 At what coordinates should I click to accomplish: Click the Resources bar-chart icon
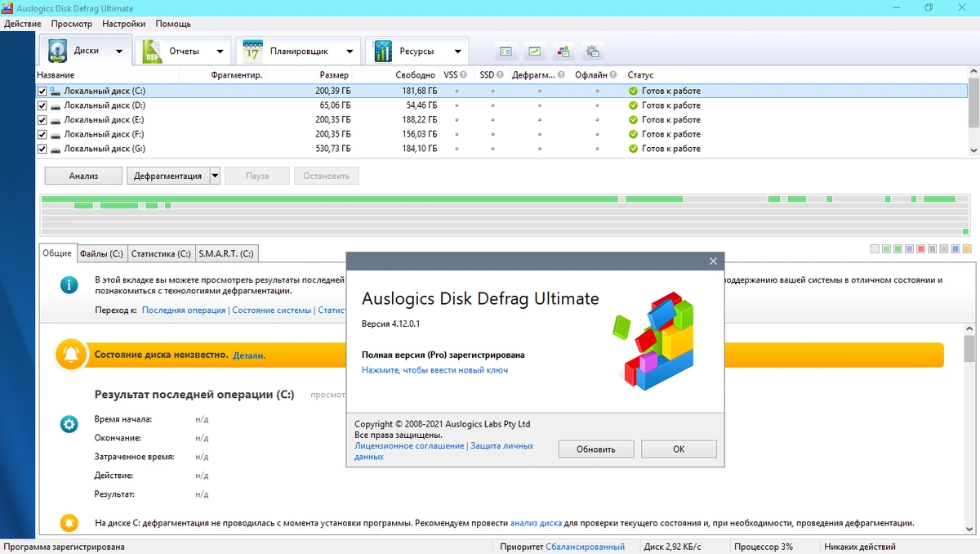pos(383,51)
